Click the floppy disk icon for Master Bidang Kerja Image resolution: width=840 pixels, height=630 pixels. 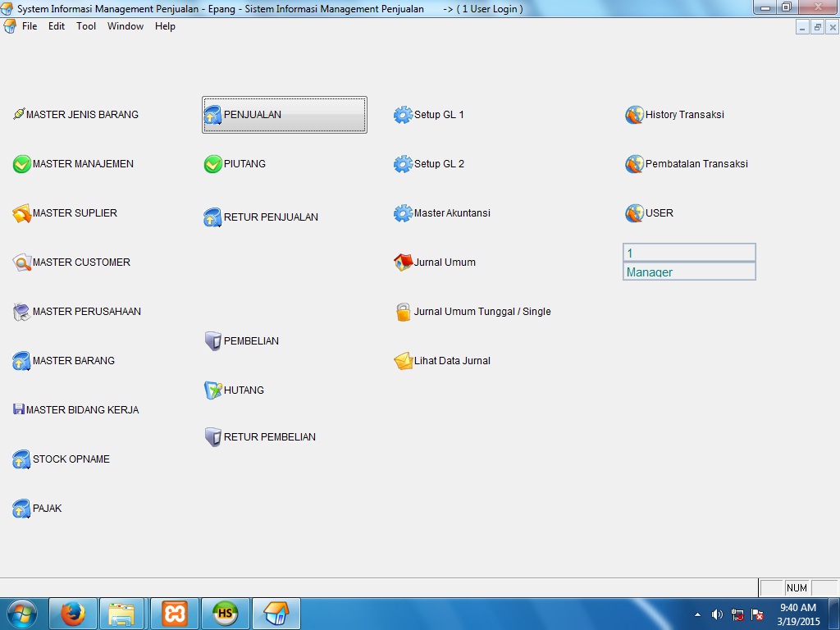[x=19, y=409]
